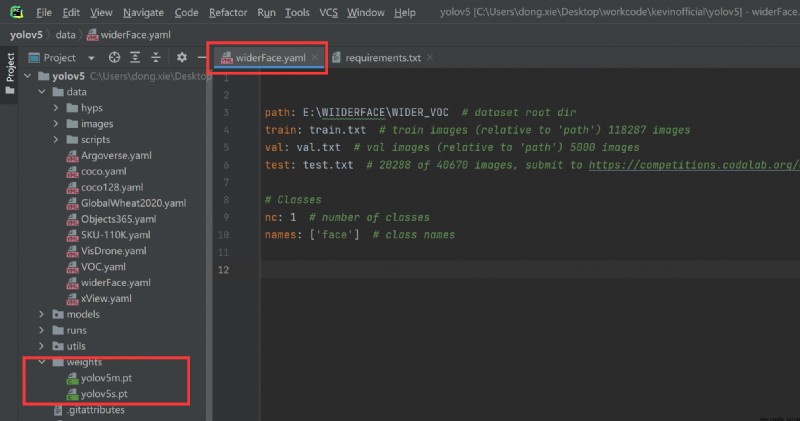Image resolution: width=800 pixels, height=421 pixels.
Task: Click the runs folder icon
Action: tap(58, 330)
